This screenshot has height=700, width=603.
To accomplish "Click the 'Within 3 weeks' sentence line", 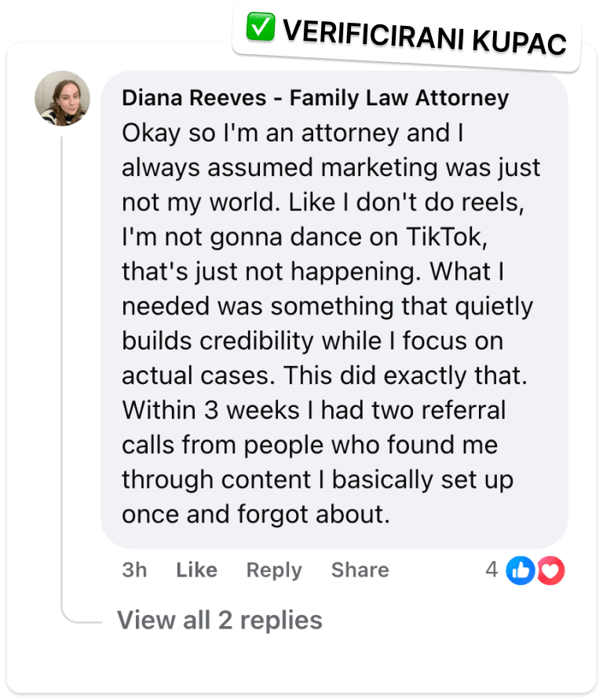I will tap(314, 410).
